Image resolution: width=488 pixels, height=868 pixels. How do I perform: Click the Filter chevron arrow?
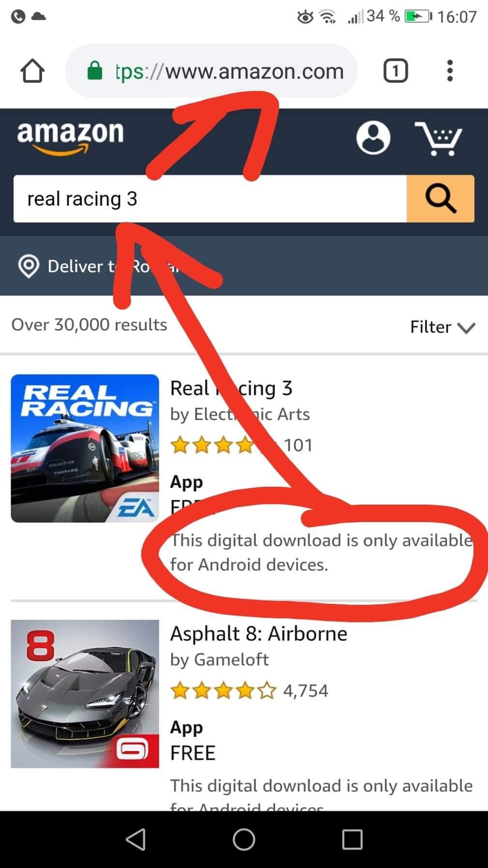point(467,328)
